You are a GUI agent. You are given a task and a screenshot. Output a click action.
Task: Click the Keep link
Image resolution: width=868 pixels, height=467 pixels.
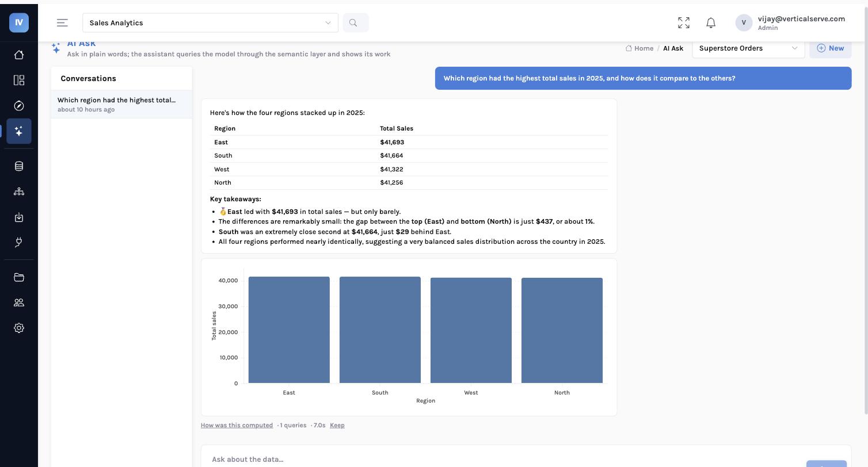point(337,425)
